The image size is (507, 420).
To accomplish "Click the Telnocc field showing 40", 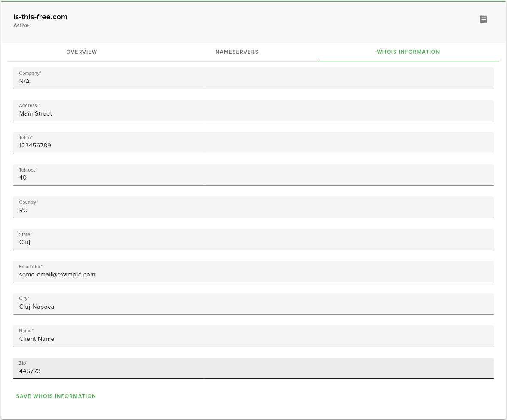I will (253, 178).
